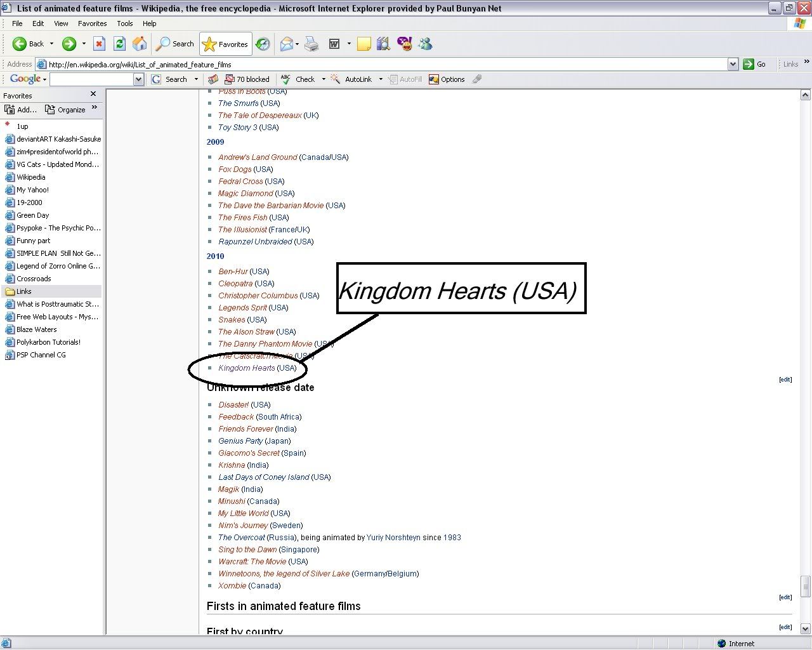This screenshot has height=650, width=812.
Task: Open the View menu
Action: click(x=61, y=23)
